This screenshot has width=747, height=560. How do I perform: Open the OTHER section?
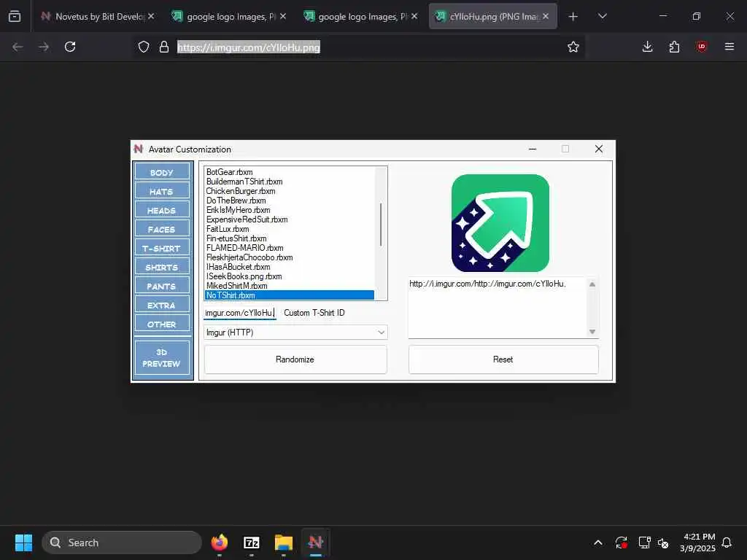[x=161, y=324]
